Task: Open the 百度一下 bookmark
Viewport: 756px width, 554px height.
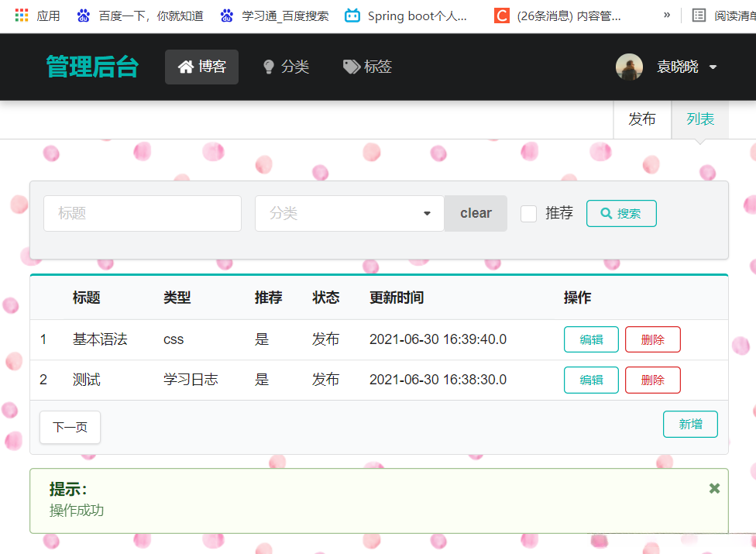Action: pyautogui.click(x=140, y=16)
